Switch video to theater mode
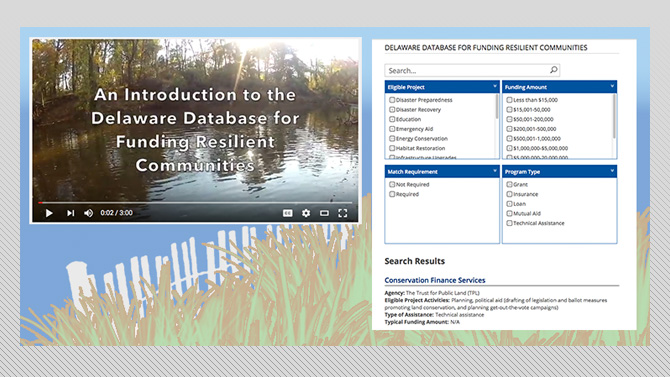 324,213
